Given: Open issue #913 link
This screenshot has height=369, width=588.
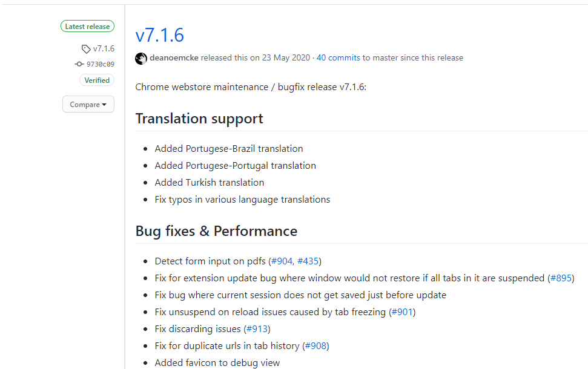Looking at the screenshot, I should click(x=257, y=329).
